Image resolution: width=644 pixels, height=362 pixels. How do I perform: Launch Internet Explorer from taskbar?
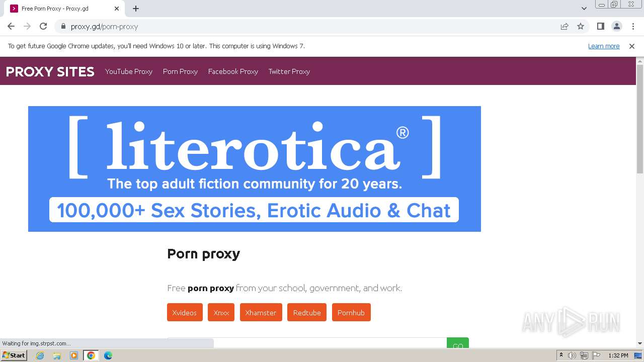(x=40, y=355)
